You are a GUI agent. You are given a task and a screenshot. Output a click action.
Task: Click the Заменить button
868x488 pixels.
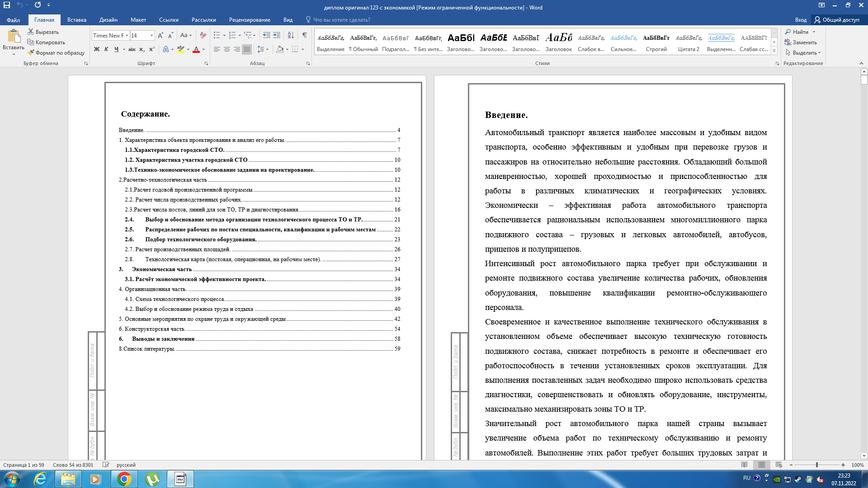801,42
